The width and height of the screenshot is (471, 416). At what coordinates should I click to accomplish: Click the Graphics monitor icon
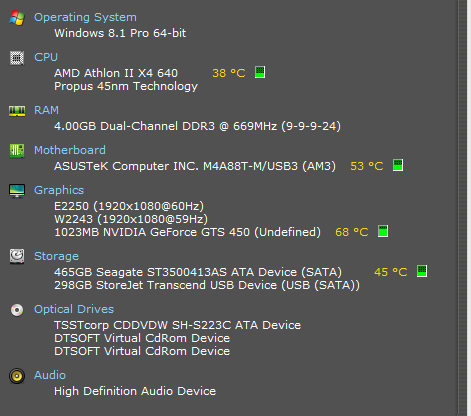(17, 191)
